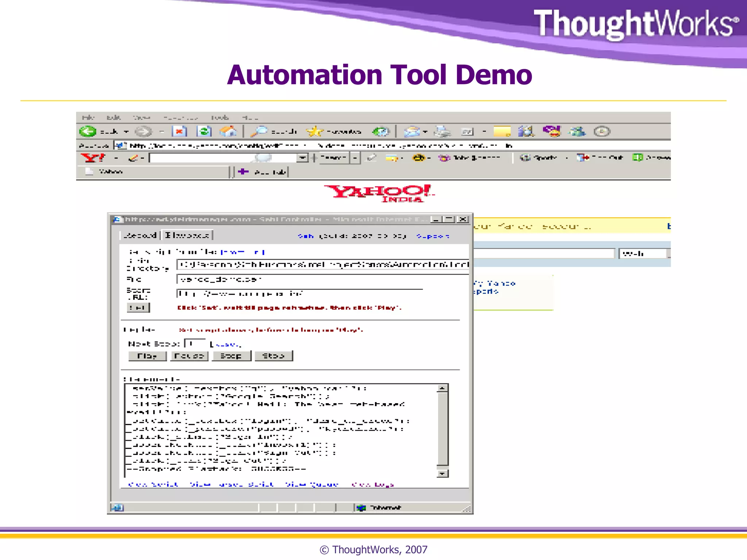This screenshot has width=747, height=560.
Task: Click the View Parsed Script link
Action: click(x=232, y=485)
